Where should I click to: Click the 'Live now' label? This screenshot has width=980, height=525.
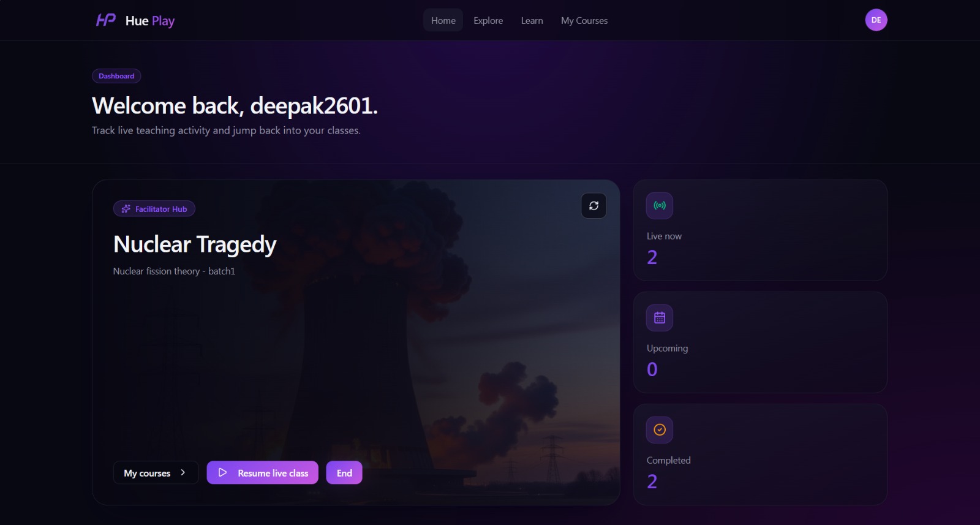(x=664, y=236)
